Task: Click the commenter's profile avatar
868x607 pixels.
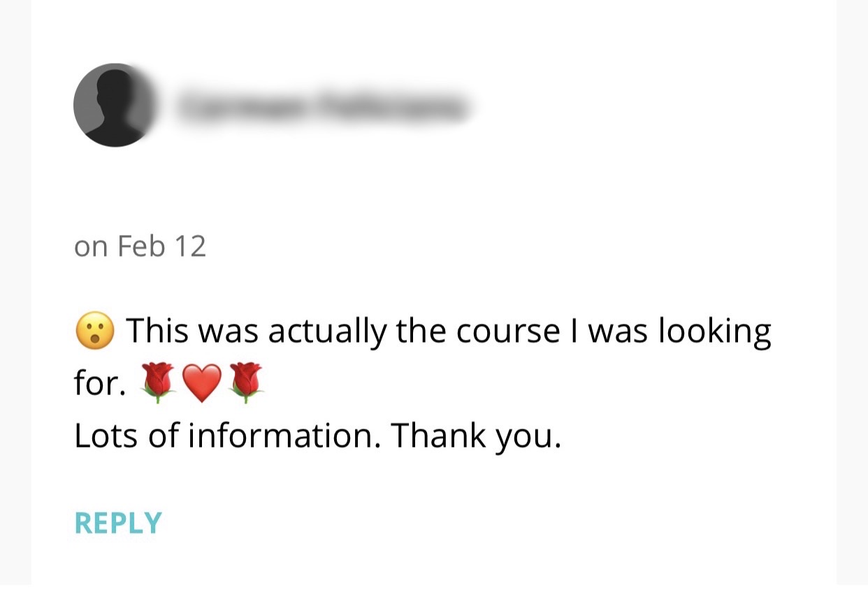Action: tap(113, 106)
